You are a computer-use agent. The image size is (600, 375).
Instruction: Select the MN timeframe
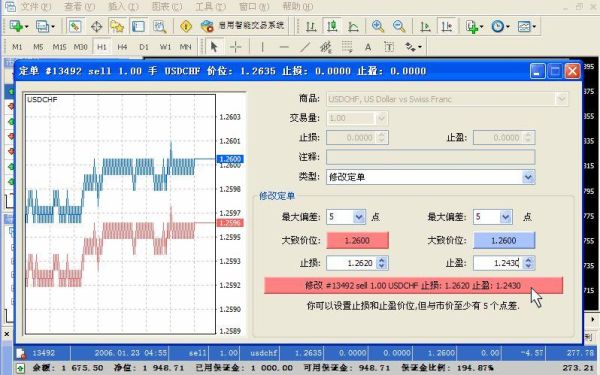(186, 47)
